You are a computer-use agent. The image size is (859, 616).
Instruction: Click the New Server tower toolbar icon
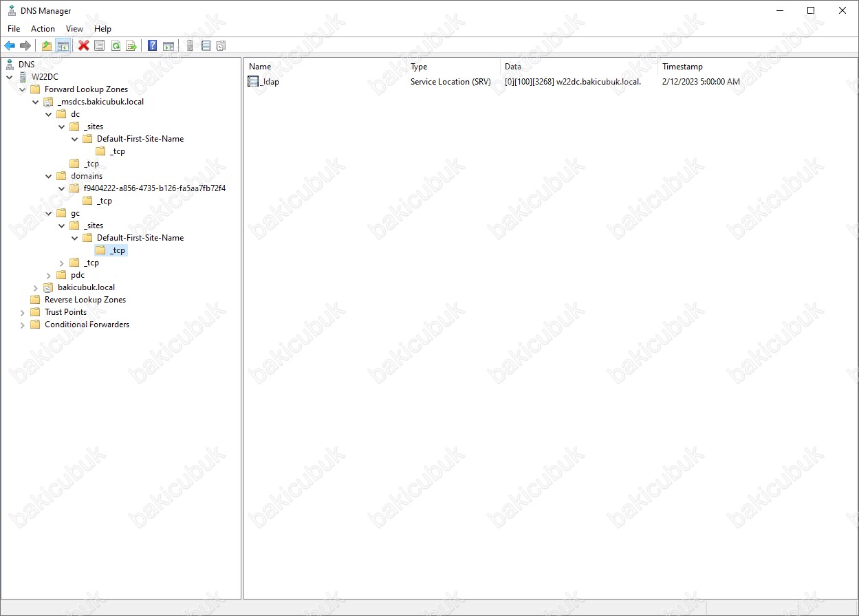click(x=190, y=46)
